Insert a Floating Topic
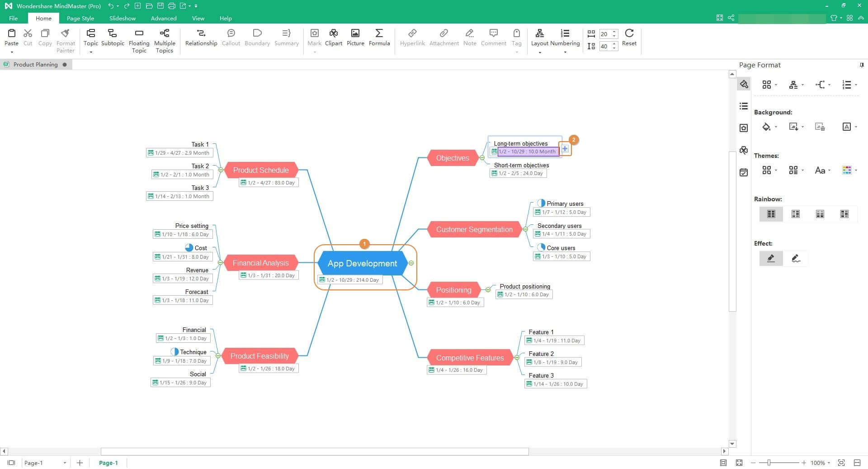Image resolution: width=868 pixels, height=469 pixels. [139, 33]
